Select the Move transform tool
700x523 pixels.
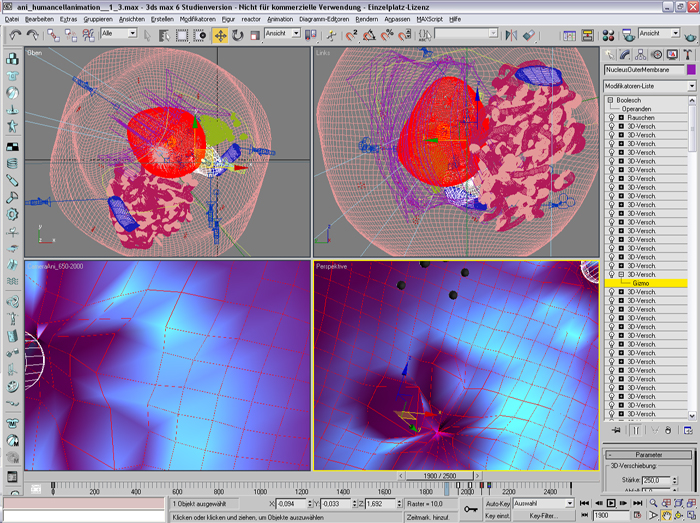click(220, 35)
